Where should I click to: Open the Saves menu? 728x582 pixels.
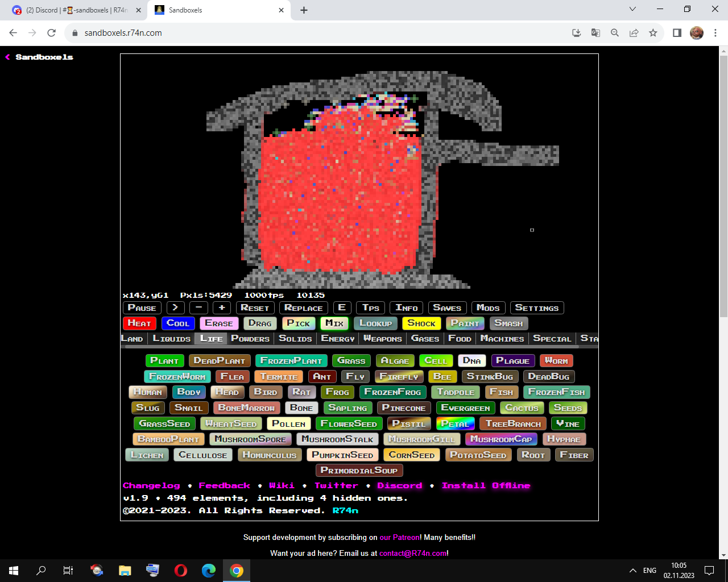[447, 308]
